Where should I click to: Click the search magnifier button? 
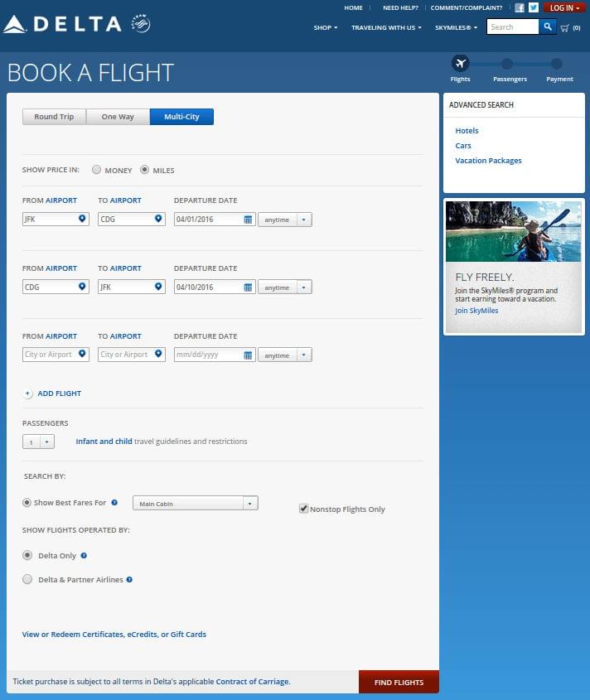tap(547, 27)
